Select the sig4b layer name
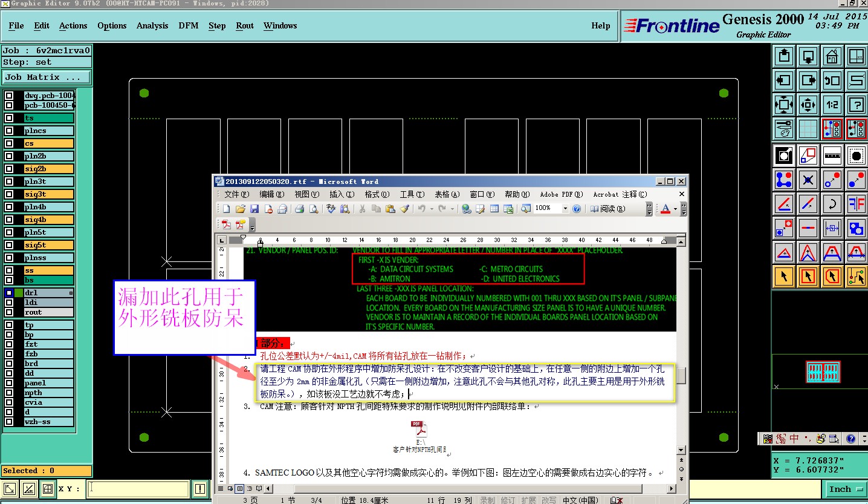 click(x=48, y=220)
